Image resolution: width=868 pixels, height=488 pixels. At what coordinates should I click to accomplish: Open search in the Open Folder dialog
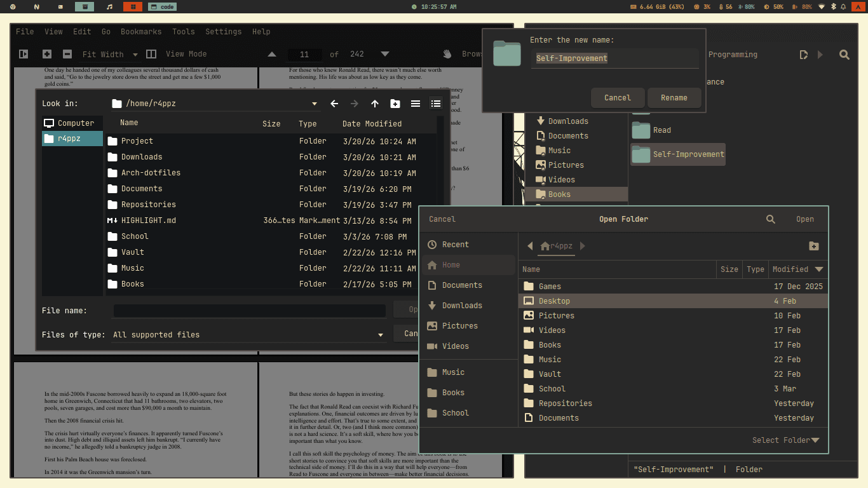[x=771, y=219]
